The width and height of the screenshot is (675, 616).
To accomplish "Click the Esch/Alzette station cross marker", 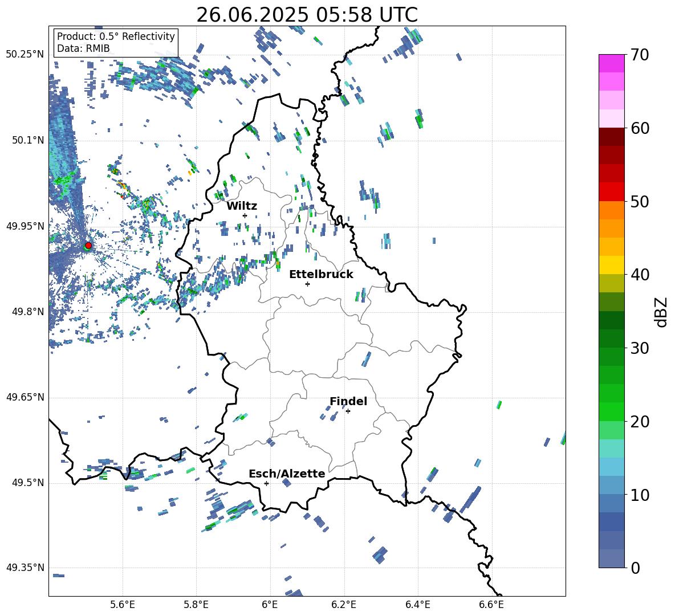I will (x=266, y=483).
